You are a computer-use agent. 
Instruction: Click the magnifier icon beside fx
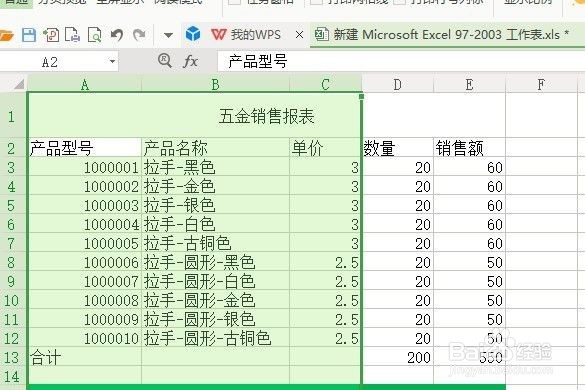[x=165, y=60]
